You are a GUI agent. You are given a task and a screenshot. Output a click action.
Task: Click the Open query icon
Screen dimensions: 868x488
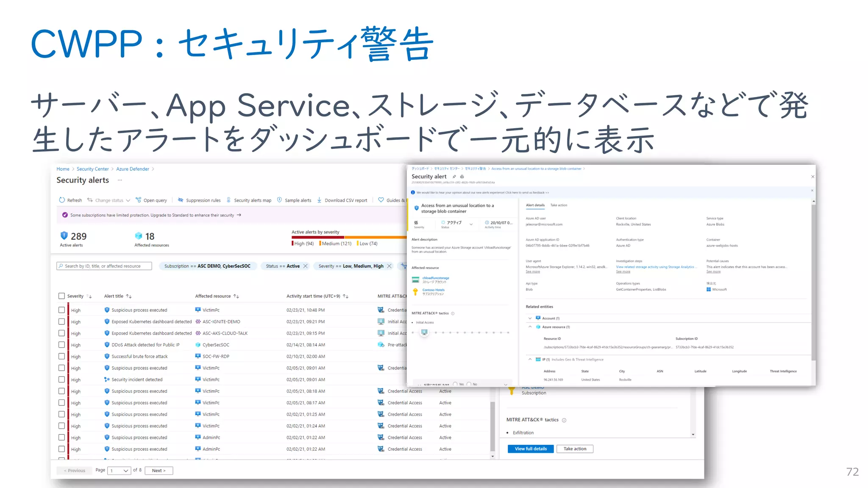click(x=138, y=200)
